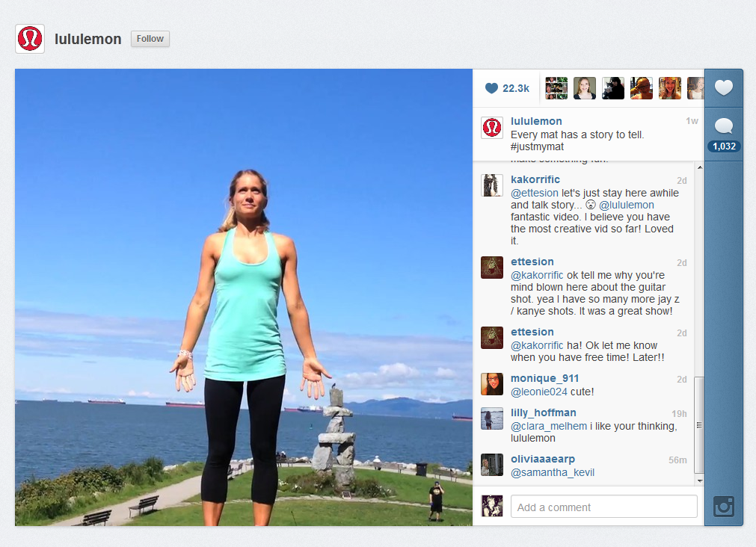The height and width of the screenshot is (547, 756).
Task: Click the white comment bubble icon
Action: click(x=723, y=126)
